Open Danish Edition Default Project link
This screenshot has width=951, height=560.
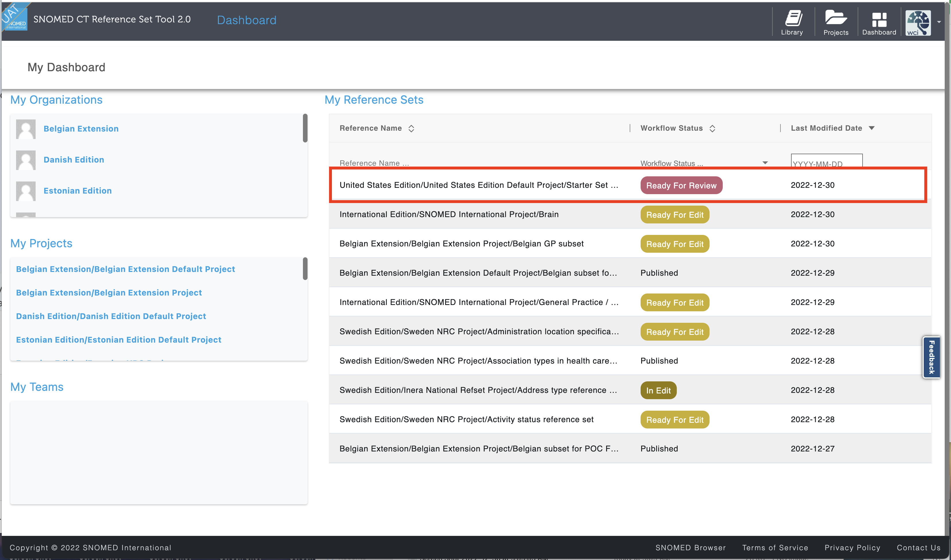click(x=111, y=316)
